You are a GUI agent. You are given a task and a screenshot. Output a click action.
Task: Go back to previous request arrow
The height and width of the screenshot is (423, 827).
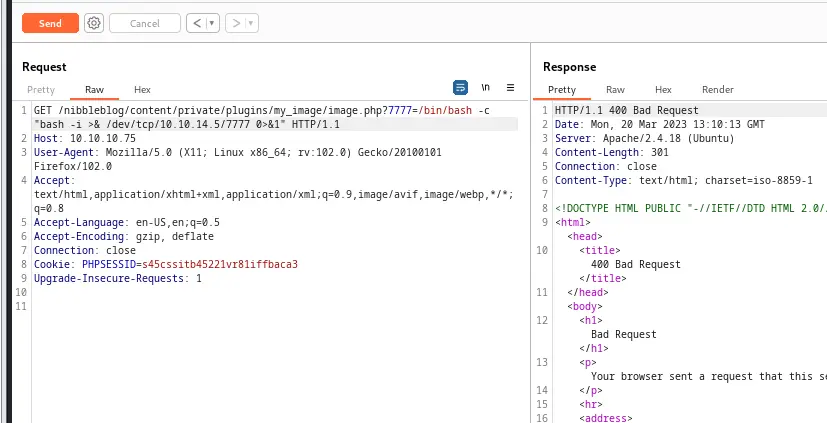(197, 23)
